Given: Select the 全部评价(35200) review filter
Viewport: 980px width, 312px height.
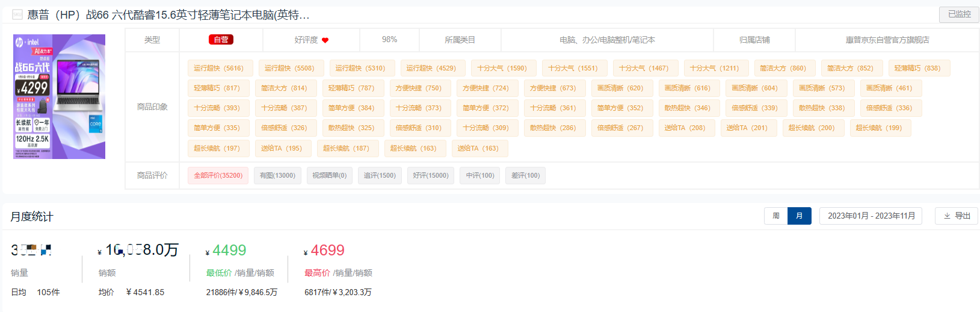Looking at the screenshot, I should click(x=218, y=175).
